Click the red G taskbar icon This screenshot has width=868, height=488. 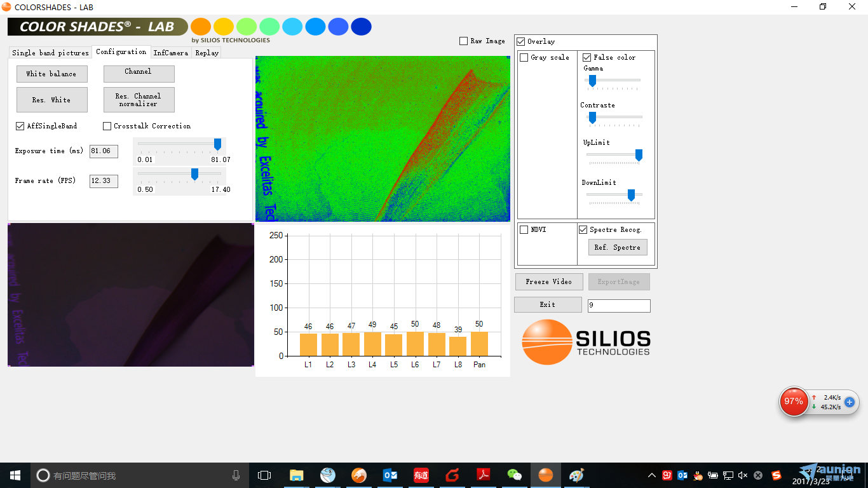point(452,475)
